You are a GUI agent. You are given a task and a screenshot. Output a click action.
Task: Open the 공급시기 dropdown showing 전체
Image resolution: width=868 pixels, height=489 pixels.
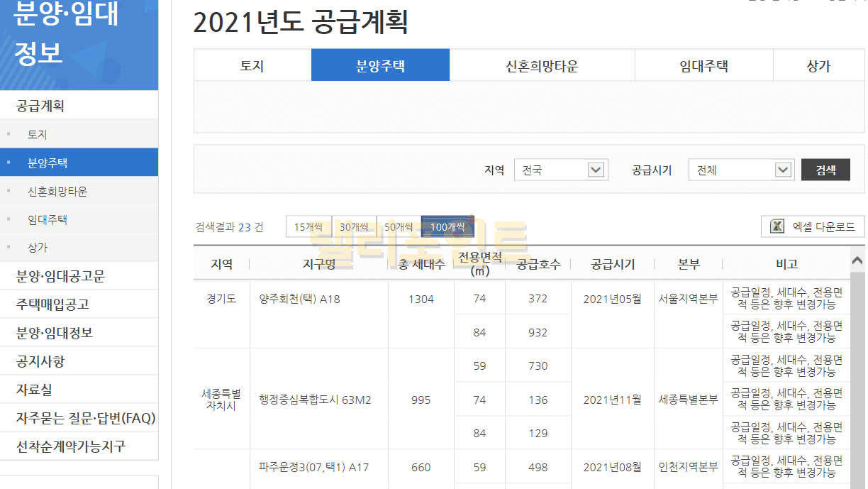(x=740, y=170)
